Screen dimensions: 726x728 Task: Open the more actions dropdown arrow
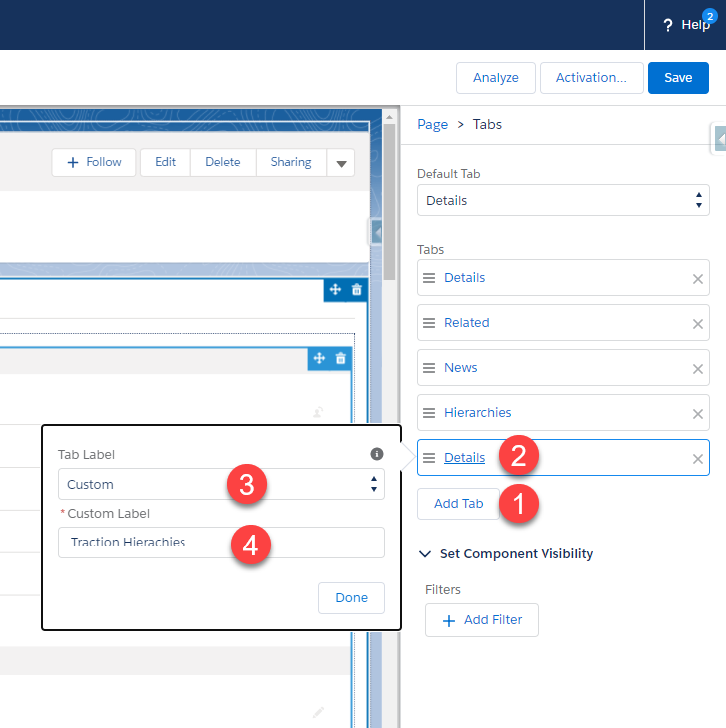pyautogui.click(x=341, y=163)
